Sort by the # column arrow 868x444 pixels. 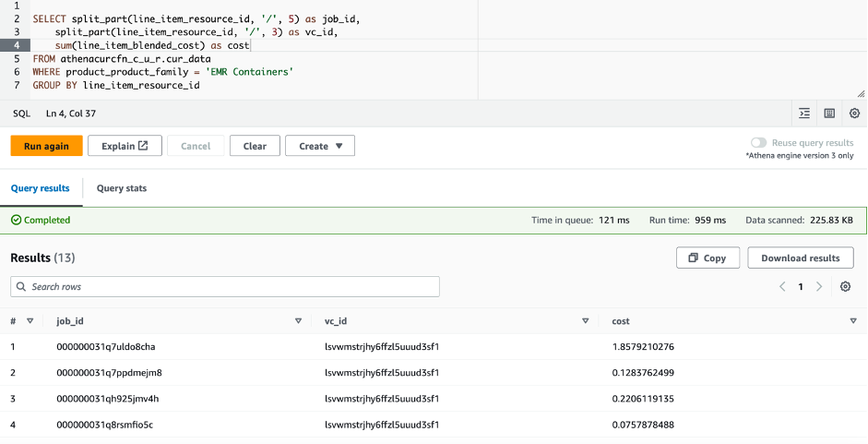[x=30, y=321]
